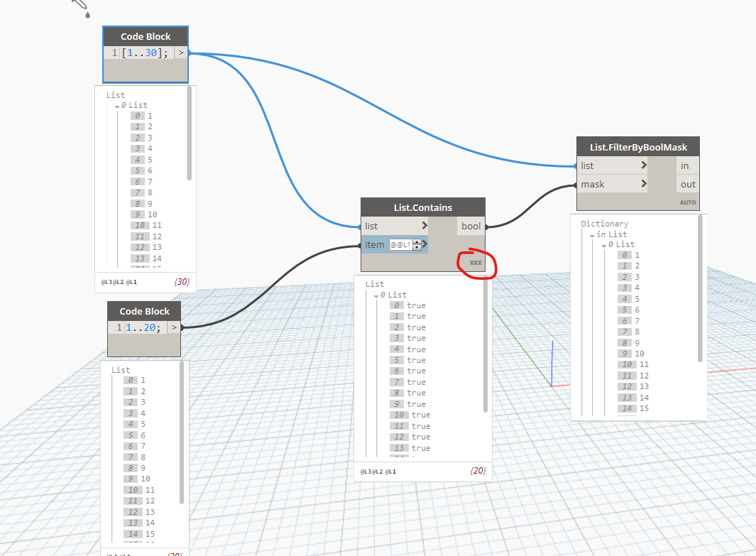Screen dimensions: 756x556
Task: Collapse the '0 List' entry in the [1..30] preview
Action: pyautogui.click(x=117, y=106)
